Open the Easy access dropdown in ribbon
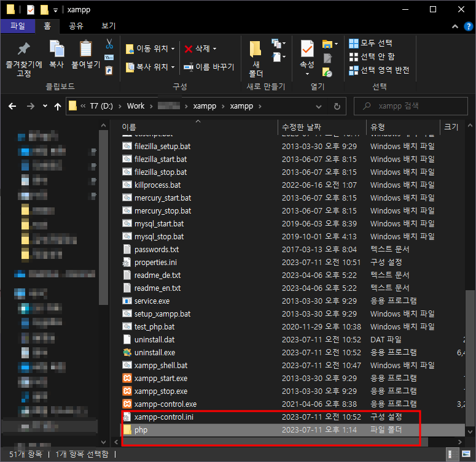This screenshot has height=462, width=476. [284, 56]
